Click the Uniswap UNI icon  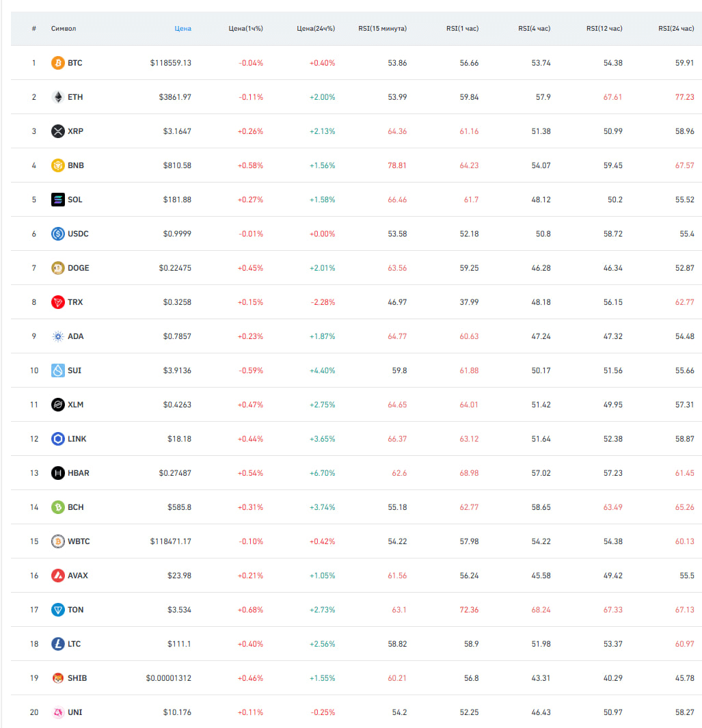(x=57, y=712)
